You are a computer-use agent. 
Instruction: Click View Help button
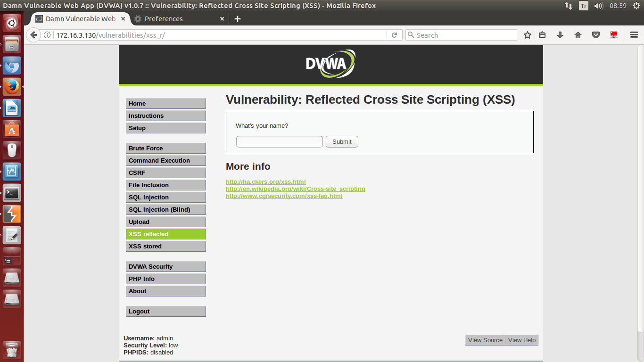coord(522,340)
